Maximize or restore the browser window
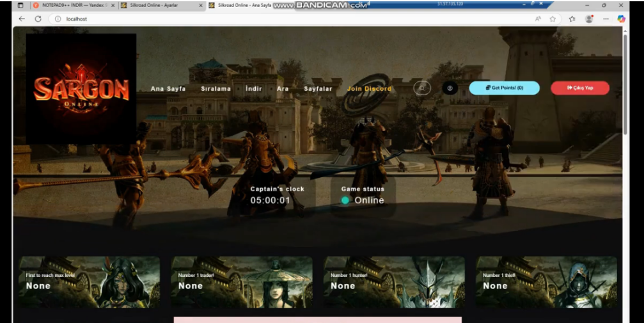This screenshot has width=644, height=323. coord(604,5)
